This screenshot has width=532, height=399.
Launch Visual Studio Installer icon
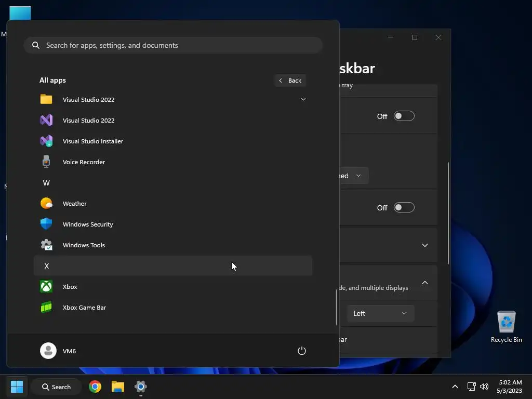(46, 141)
